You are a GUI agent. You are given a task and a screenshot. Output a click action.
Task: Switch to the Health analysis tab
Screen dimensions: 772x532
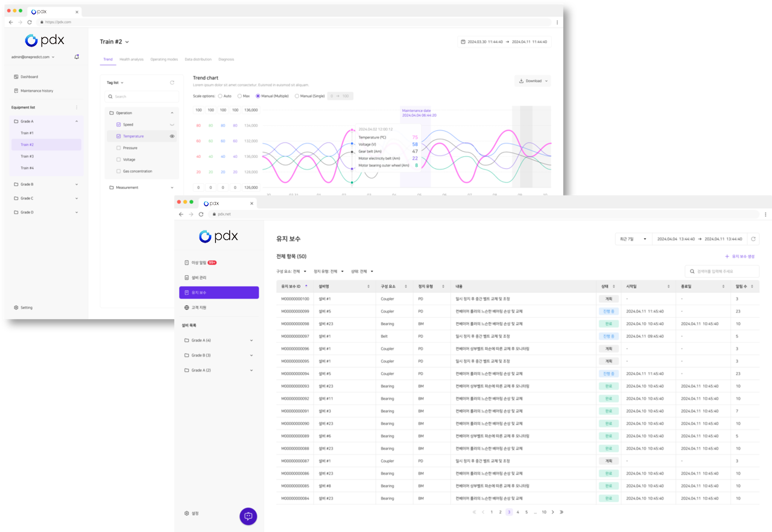point(131,59)
